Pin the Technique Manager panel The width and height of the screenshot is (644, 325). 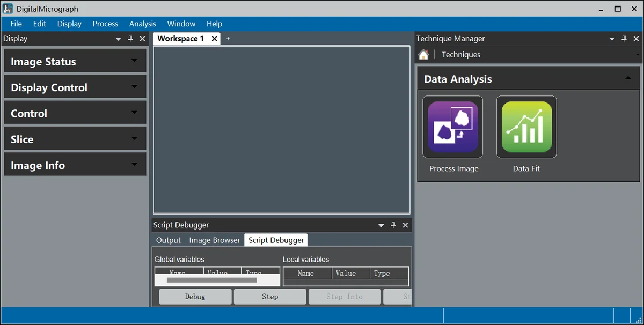click(624, 39)
